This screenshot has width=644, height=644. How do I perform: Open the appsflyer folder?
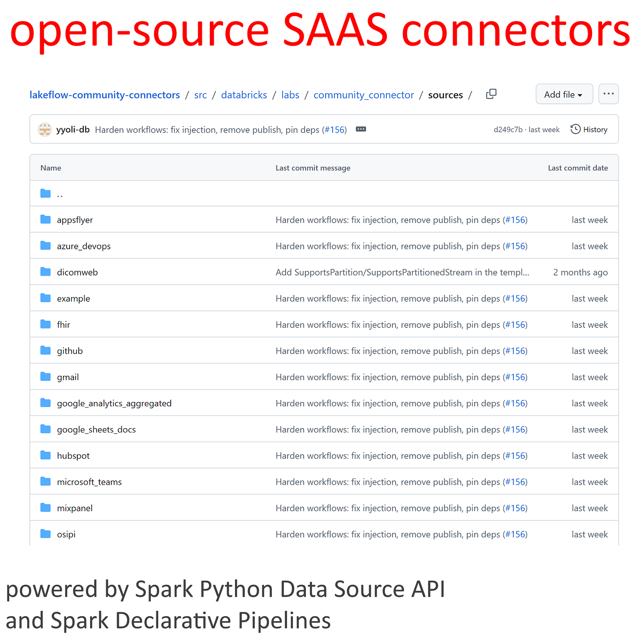(x=75, y=220)
